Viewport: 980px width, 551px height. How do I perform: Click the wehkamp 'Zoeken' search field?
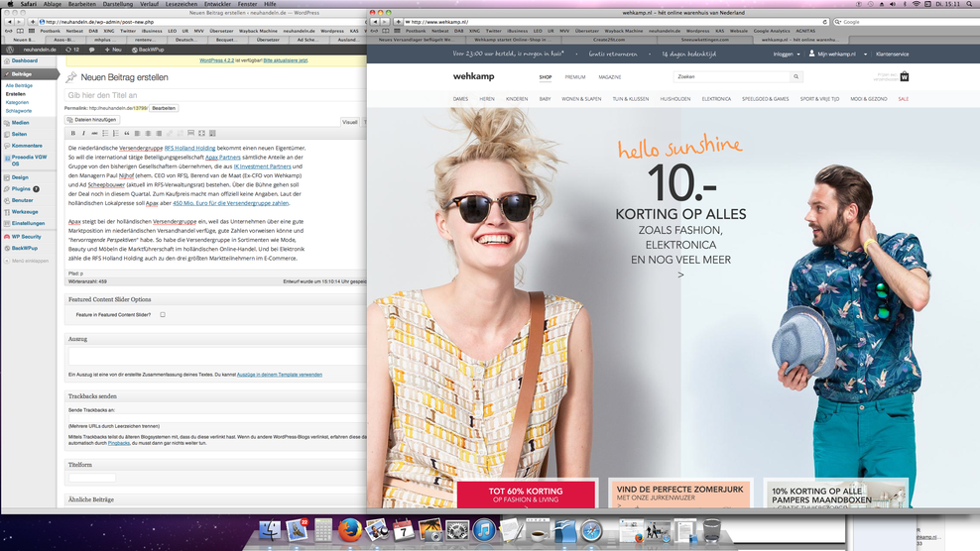[x=731, y=77]
